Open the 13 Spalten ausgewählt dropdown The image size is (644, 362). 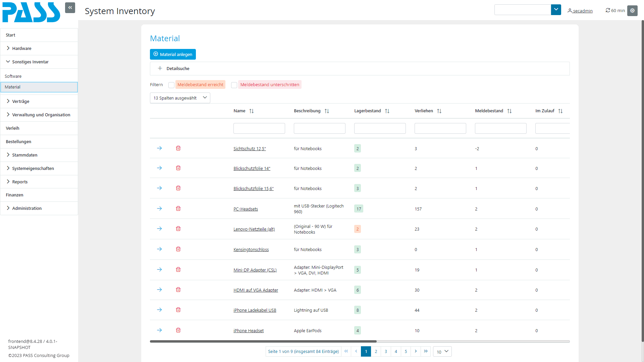coord(180,98)
